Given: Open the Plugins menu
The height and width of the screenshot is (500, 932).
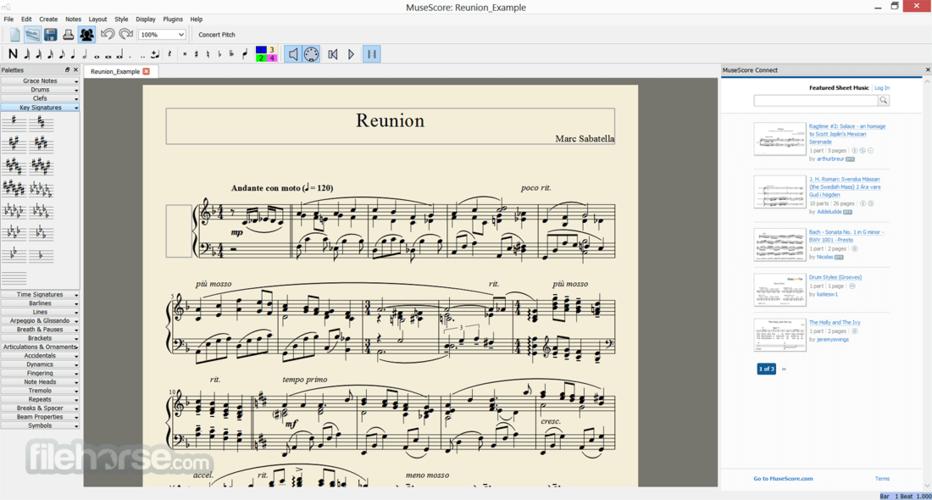Looking at the screenshot, I should tap(173, 19).
